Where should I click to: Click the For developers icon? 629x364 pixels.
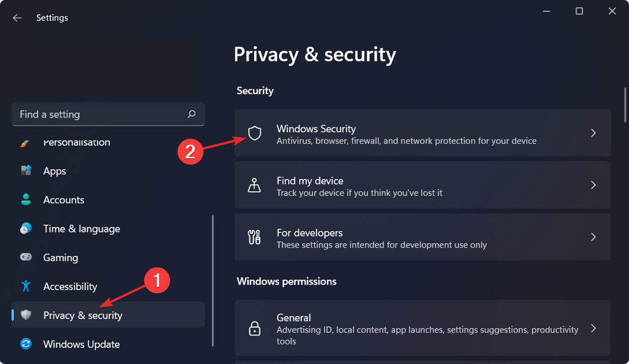255,237
